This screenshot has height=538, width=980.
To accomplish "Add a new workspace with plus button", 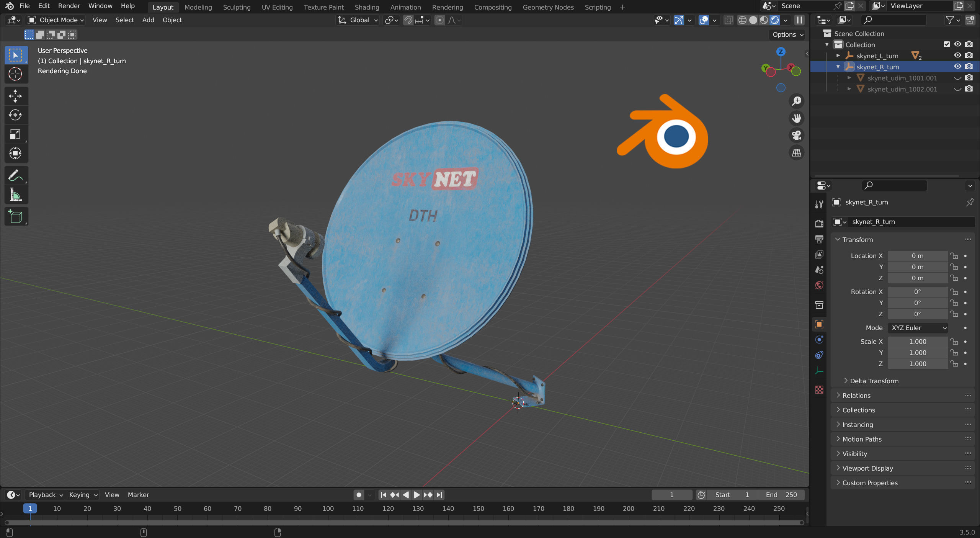I will 622,7.
